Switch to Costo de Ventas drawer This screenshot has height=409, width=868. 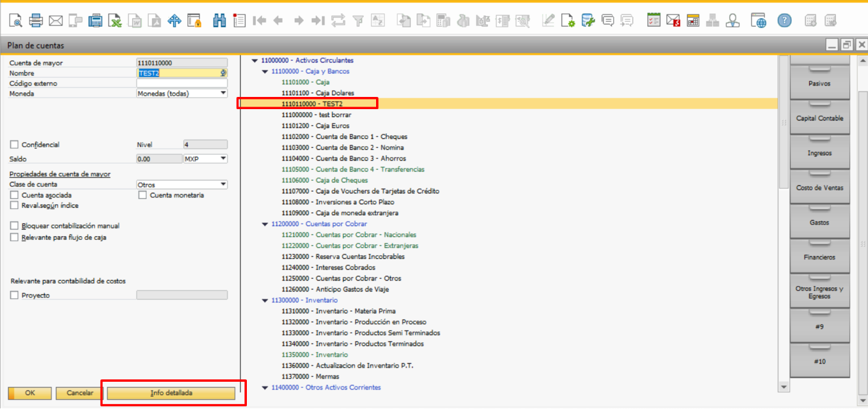[819, 187]
